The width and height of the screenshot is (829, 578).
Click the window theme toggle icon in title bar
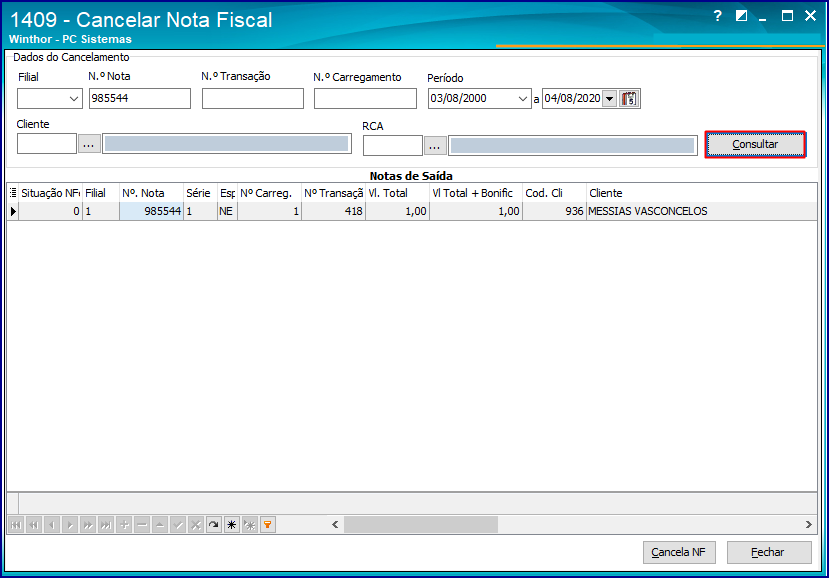[741, 16]
